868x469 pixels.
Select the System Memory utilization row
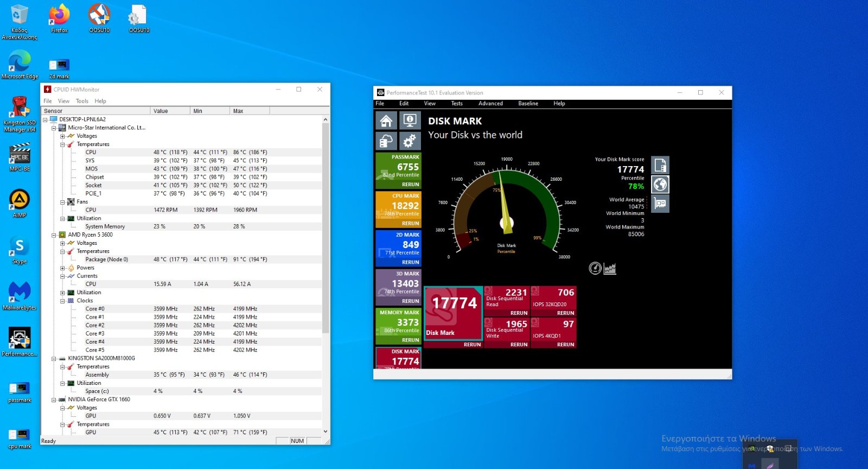[x=182, y=226]
